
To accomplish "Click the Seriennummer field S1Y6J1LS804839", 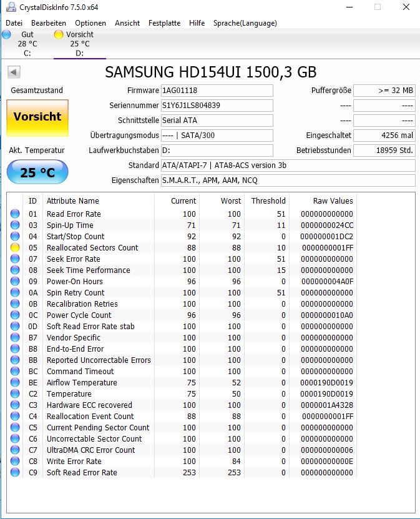I will [217, 106].
